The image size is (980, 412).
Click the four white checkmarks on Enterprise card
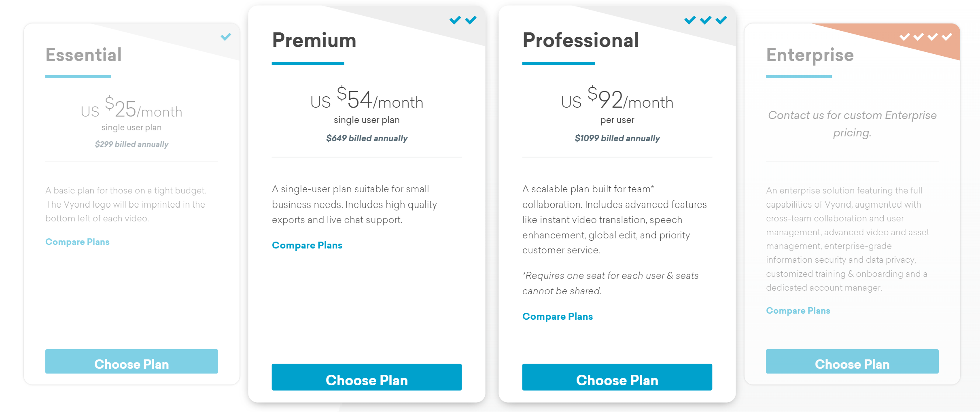[x=925, y=37]
